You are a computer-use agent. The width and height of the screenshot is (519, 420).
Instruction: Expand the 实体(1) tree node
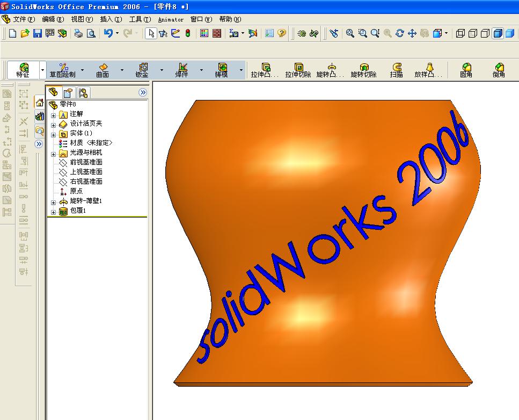click(53, 135)
